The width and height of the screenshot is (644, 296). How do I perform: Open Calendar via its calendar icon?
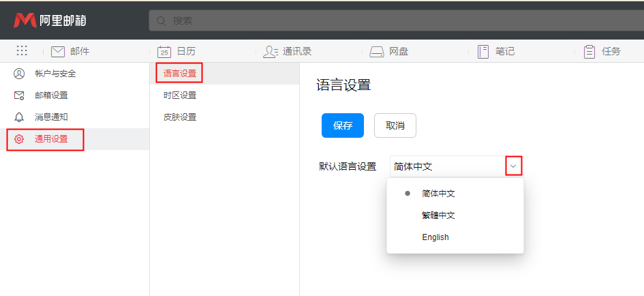pos(164,51)
